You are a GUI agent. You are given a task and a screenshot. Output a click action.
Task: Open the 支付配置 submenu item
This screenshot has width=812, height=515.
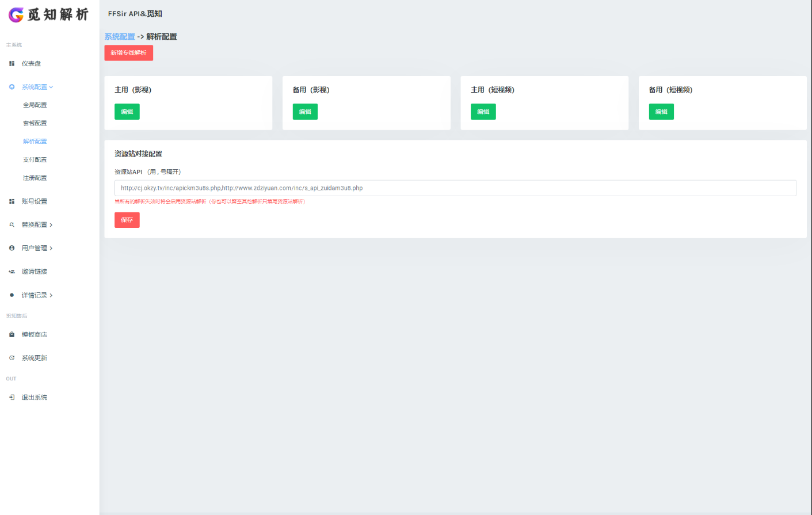click(x=35, y=160)
